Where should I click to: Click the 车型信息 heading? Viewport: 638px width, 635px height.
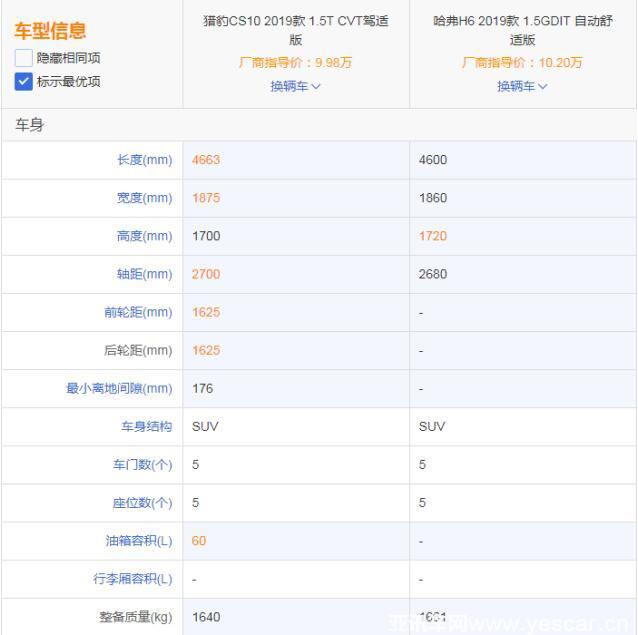tap(50, 31)
